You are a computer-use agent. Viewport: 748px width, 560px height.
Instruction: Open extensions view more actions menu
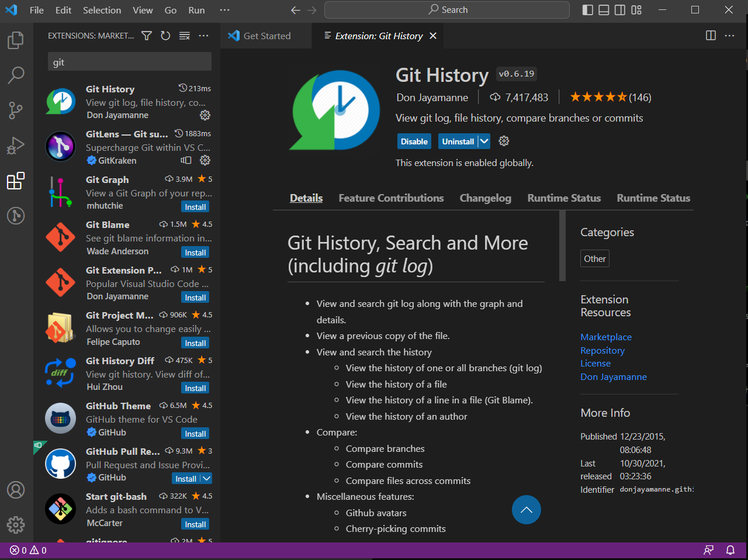point(203,36)
